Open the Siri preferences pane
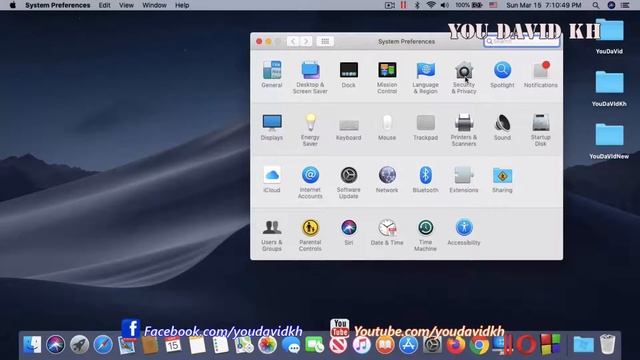 [349, 232]
